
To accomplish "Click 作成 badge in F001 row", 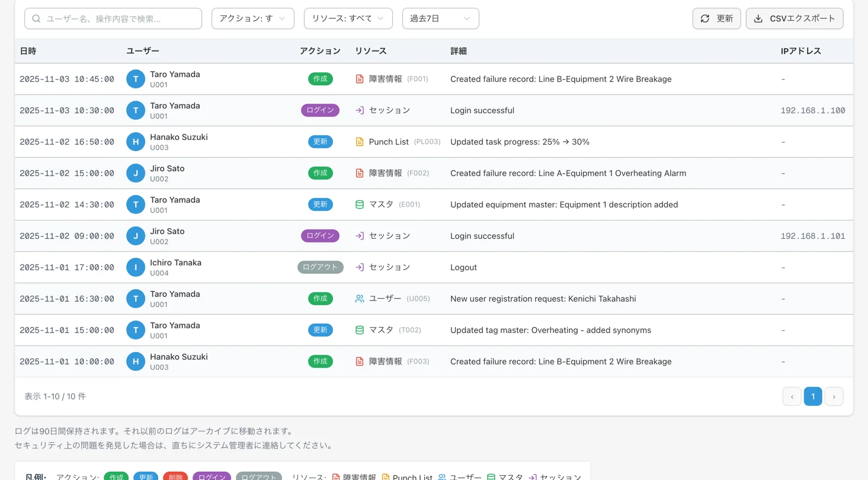I will [x=321, y=79].
